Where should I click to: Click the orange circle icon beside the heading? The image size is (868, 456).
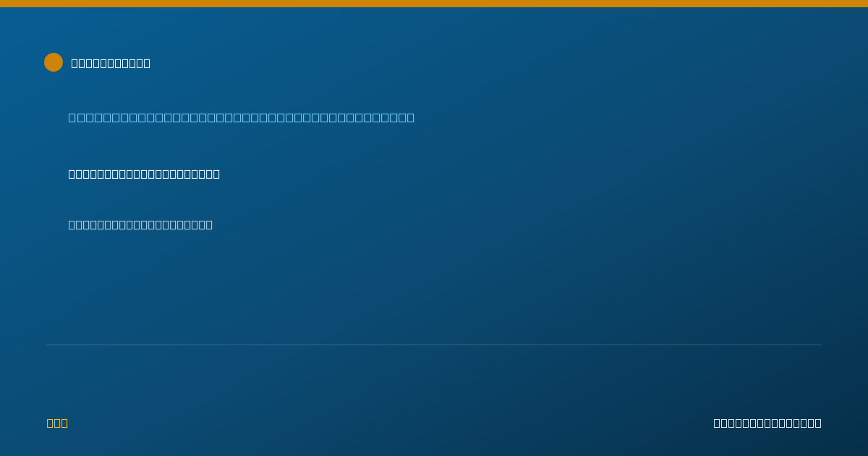tap(54, 62)
